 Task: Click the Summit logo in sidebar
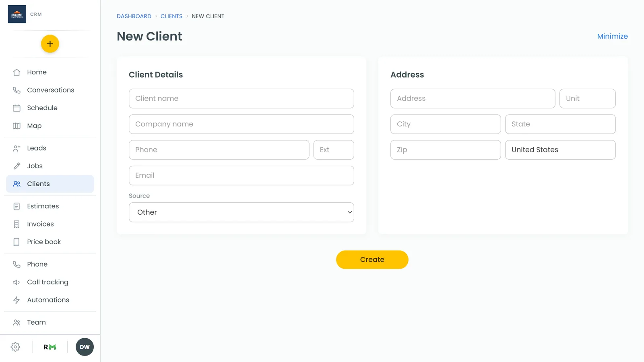click(17, 14)
